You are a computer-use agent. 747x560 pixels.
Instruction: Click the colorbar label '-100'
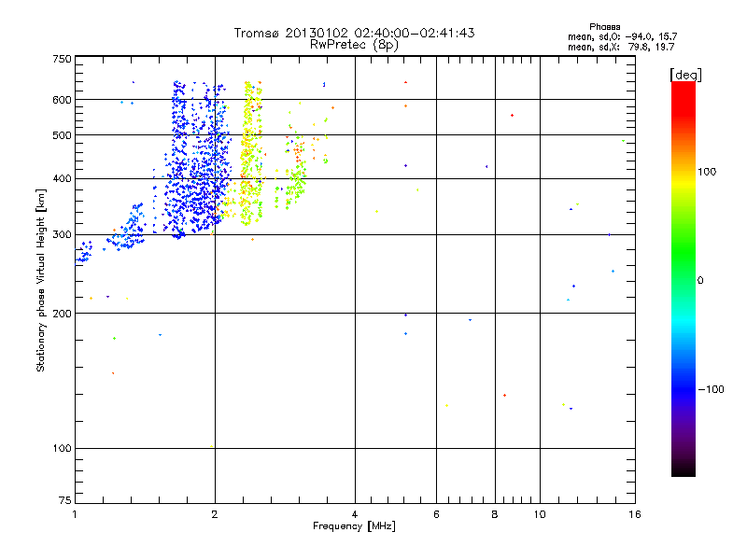[x=711, y=389]
